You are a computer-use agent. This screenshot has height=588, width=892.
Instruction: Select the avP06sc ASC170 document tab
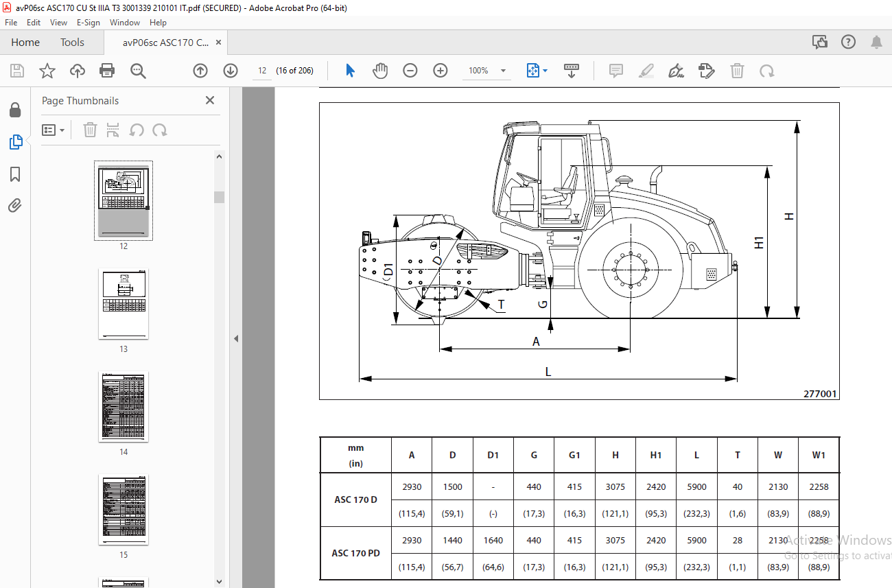click(166, 43)
